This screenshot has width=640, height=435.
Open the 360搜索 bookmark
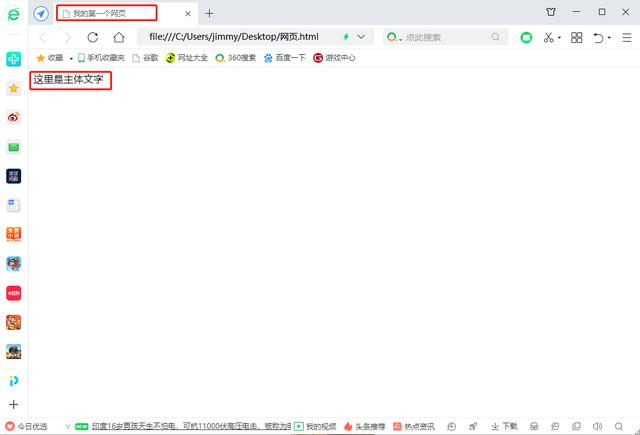click(x=236, y=58)
